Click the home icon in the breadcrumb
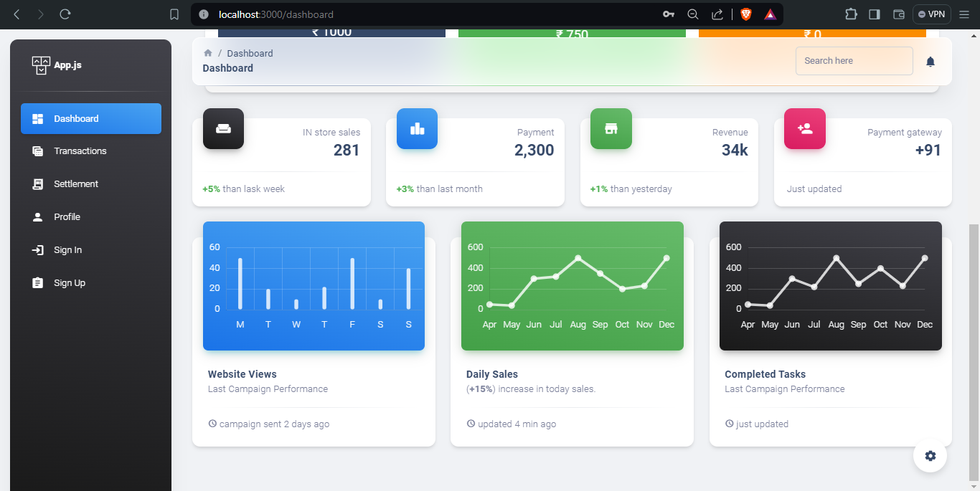 pos(207,52)
